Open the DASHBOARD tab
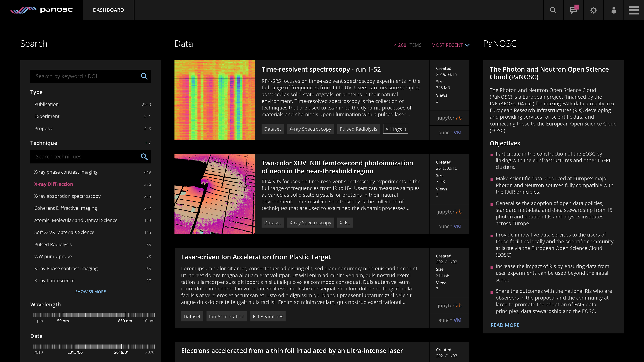644x362 pixels. pyautogui.click(x=108, y=10)
